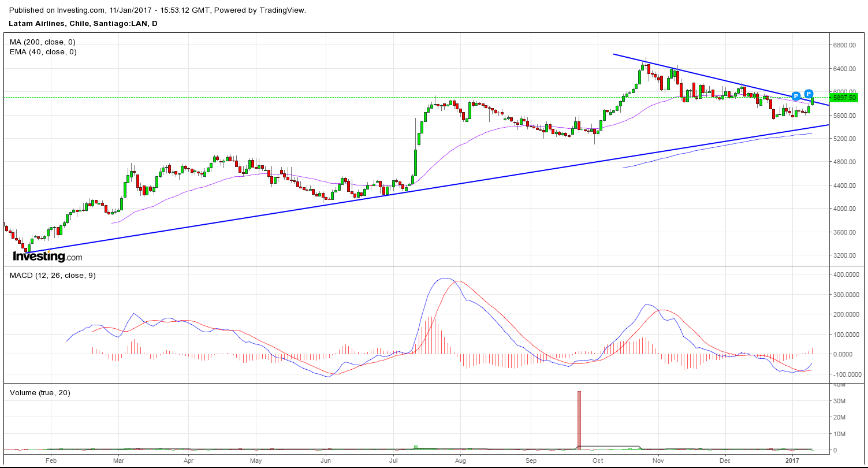Click the 5600.00 price axis label
868x468 pixels.
(844, 116)
